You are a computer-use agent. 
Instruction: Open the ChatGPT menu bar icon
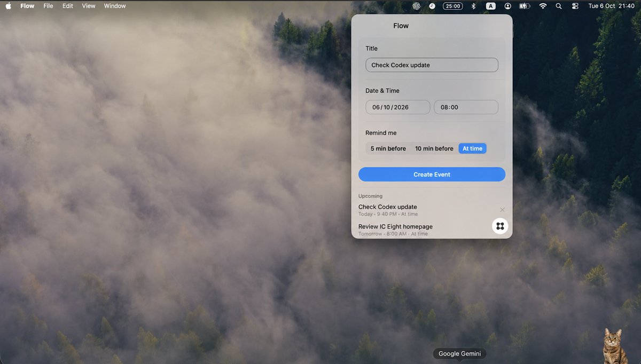[x=417, y=6]
